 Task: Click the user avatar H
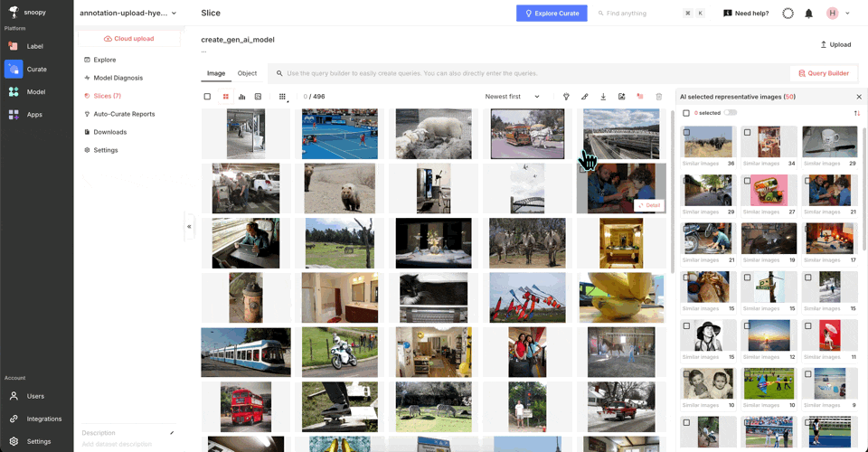point(832,14)
